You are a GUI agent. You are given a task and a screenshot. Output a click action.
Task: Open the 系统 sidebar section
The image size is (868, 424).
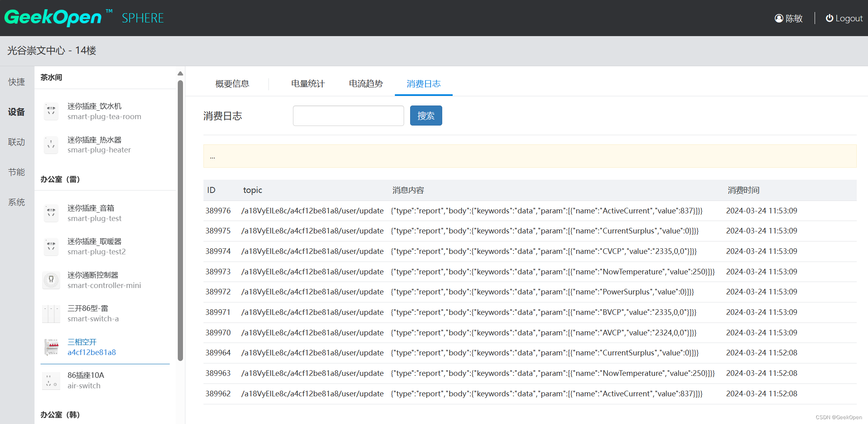click(x=16, y=202)
